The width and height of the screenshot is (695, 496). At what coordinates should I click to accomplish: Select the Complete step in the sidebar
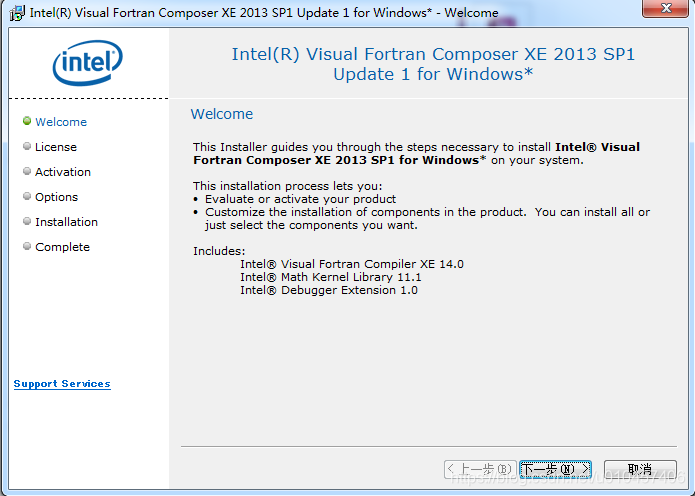pos(62,247)
